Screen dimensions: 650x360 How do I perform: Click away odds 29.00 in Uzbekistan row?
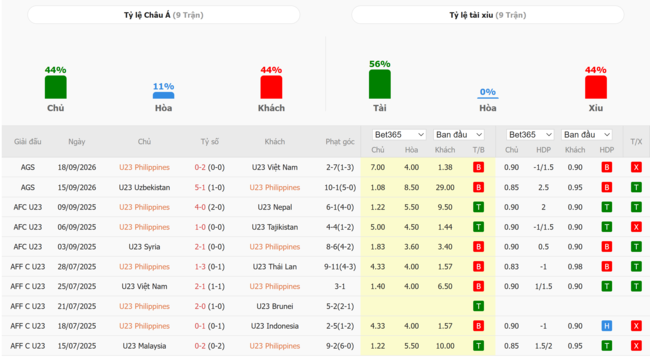[445, 187]
